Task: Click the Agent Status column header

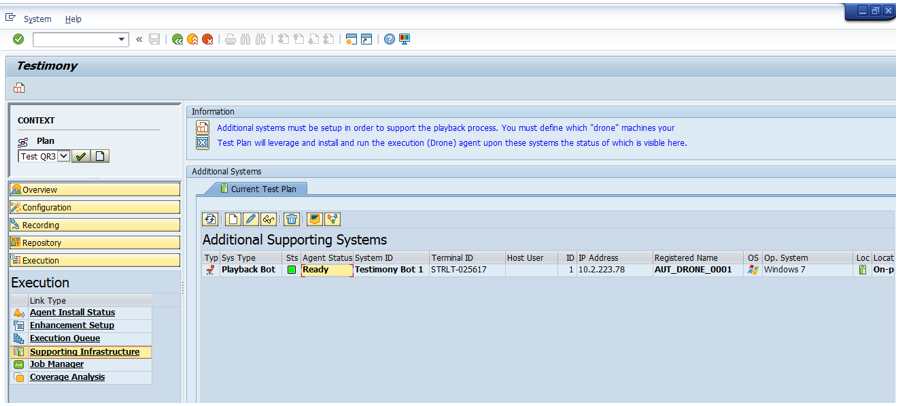Action: (x=327, y=258)
